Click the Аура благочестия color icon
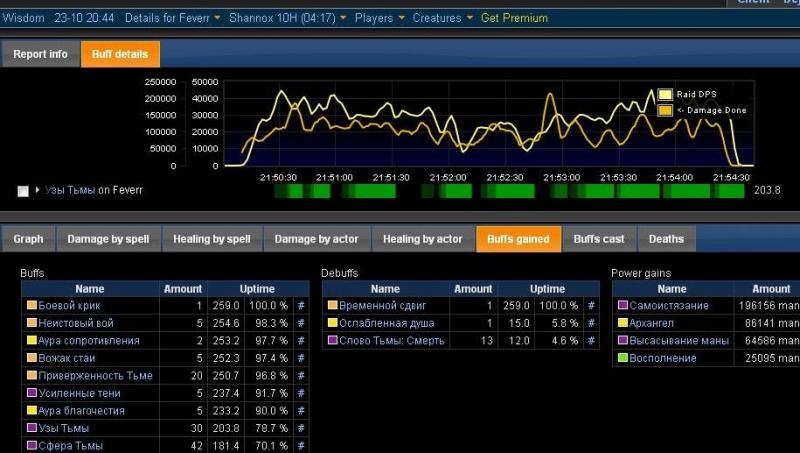800x453 pixels. 32,410
